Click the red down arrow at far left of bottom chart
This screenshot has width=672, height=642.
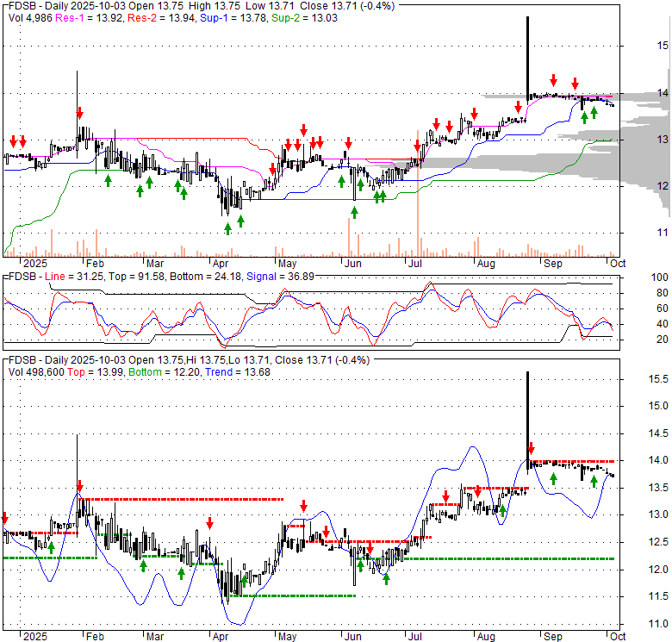coord(4,518)
